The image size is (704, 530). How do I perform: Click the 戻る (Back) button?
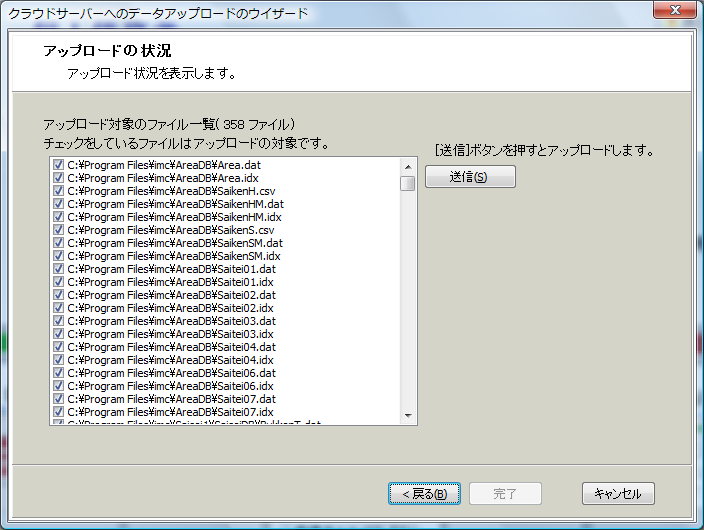click(x=424, y=493)
